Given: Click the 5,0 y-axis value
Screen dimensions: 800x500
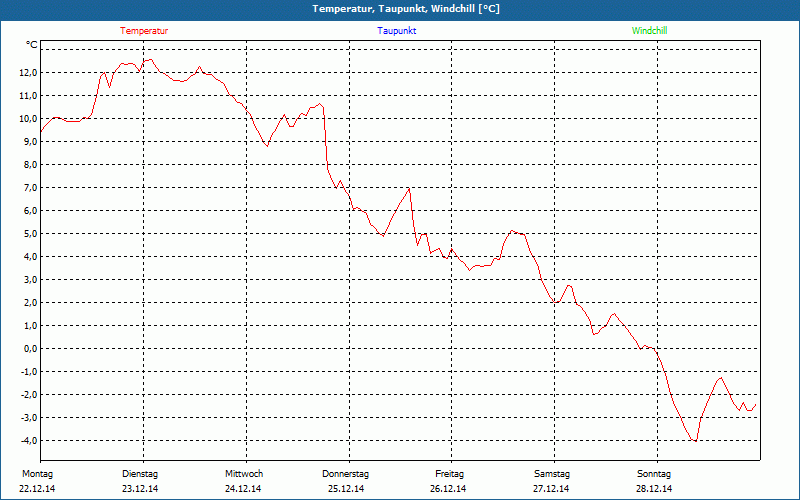Looking at the screenshot, I should point(30,233).
